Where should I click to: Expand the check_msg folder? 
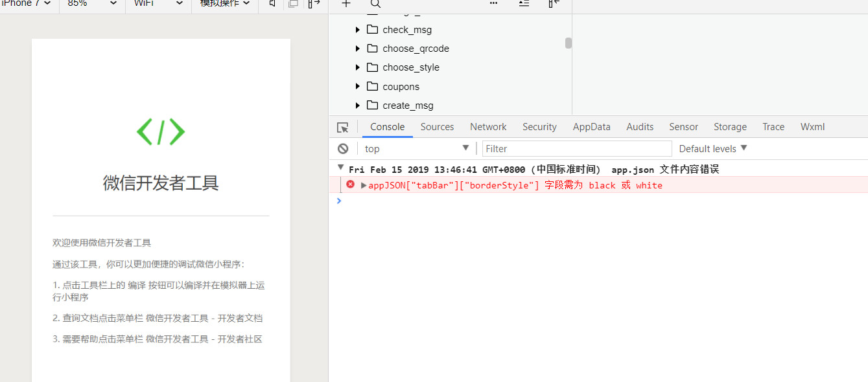click(358, 30)
